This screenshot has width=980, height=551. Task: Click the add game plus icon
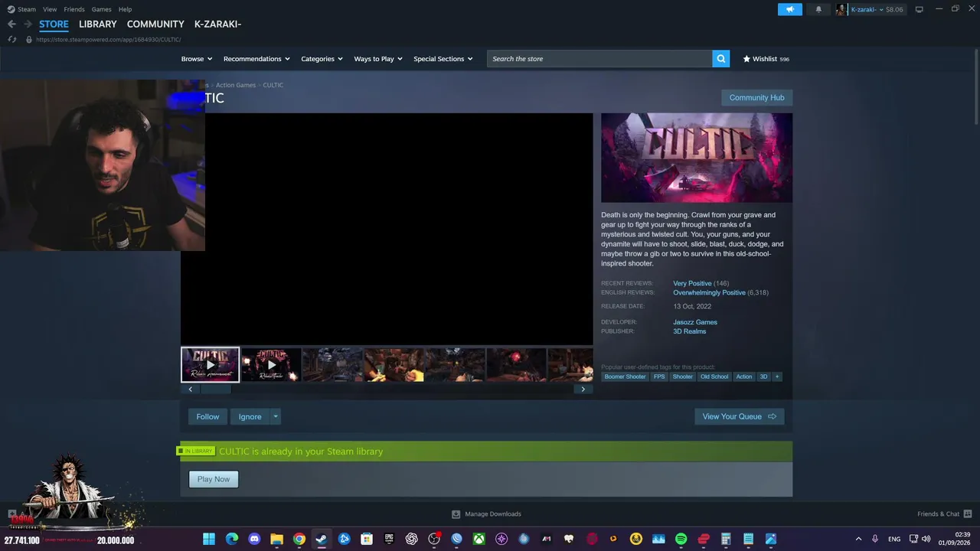point(11,514)
